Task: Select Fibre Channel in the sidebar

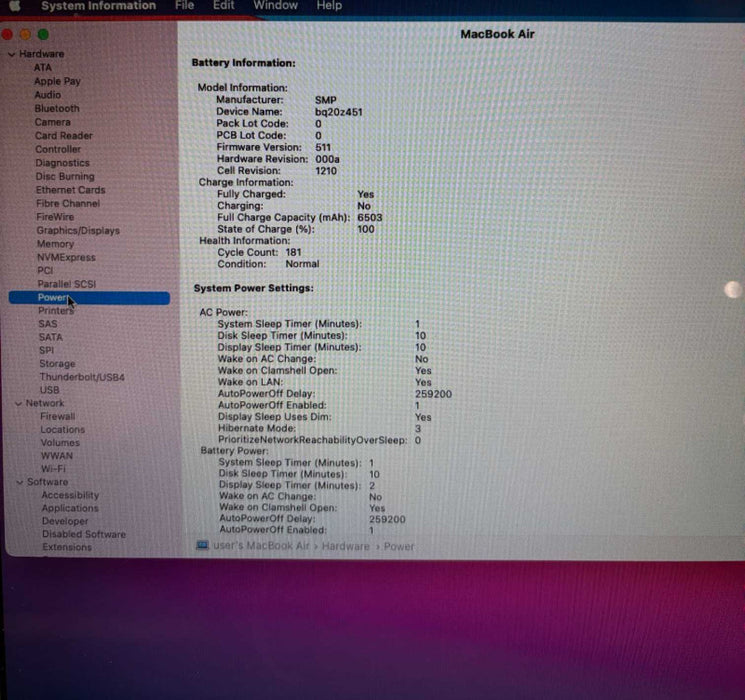Action: click(x=68, y=203)
